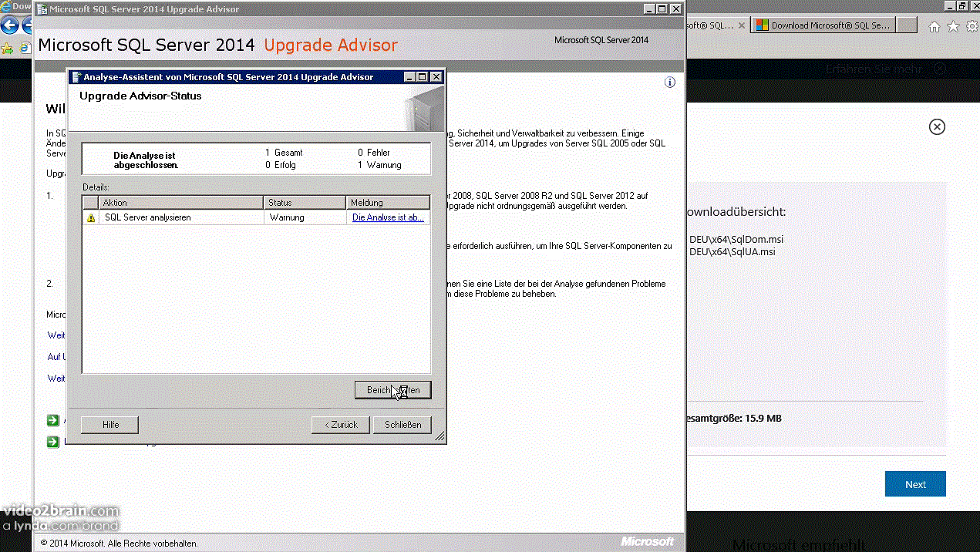Click the Upgrade Advisor-Status heading
Viewport: 980px width, 552px height.
140,96
